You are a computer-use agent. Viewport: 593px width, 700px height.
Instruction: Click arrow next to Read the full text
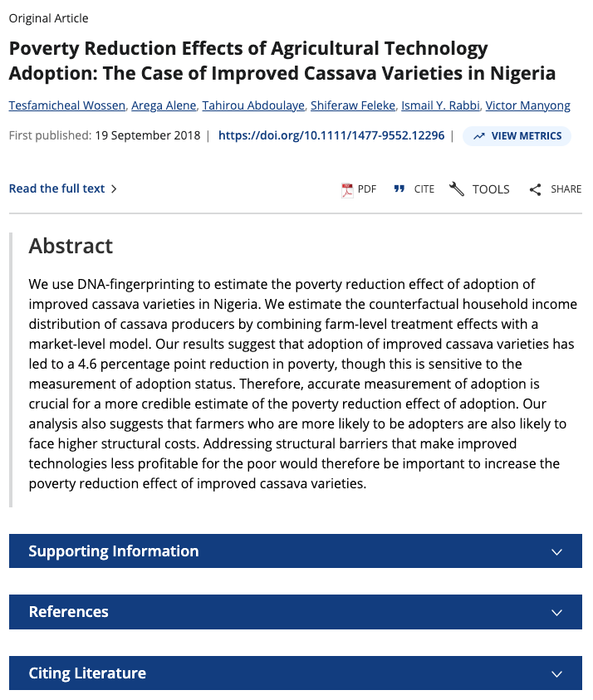(114, 188)
